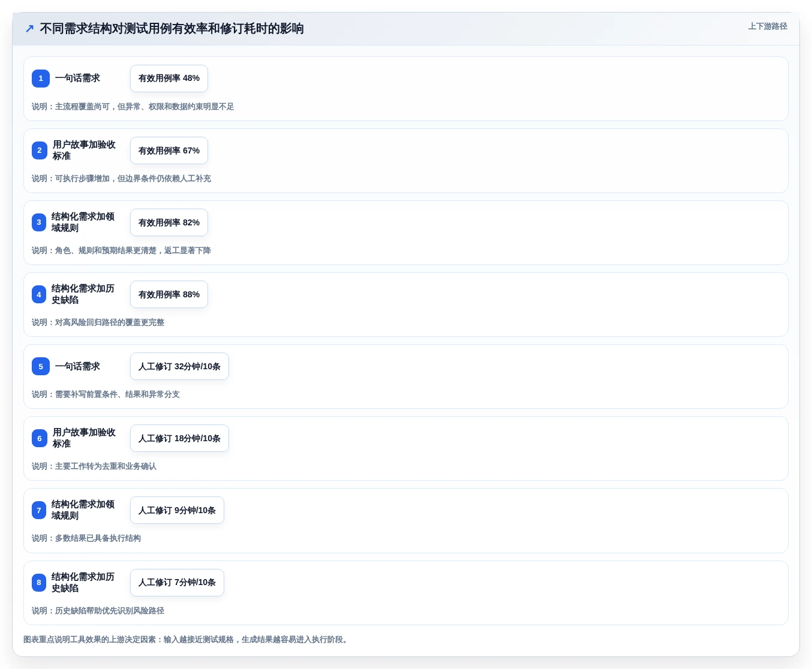
Task: Click 用户故事加验收标准 label in card 2
Action: click(84, 150)
